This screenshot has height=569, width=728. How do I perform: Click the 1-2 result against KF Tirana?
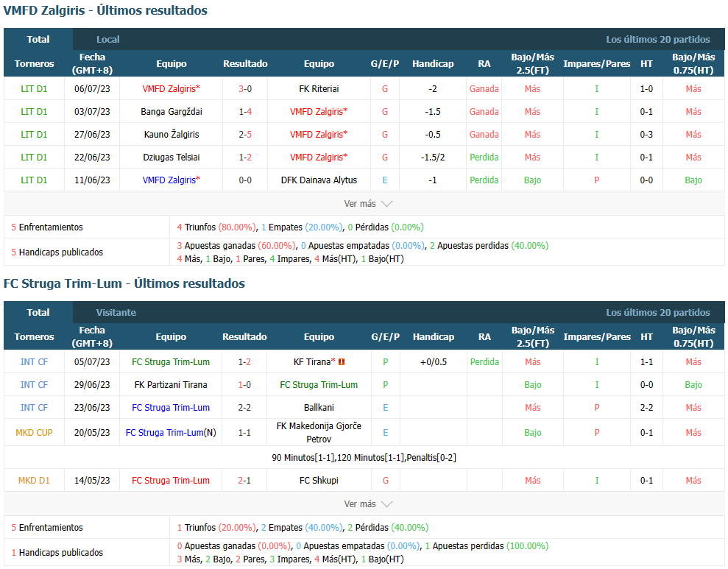(x=244, y=361)
